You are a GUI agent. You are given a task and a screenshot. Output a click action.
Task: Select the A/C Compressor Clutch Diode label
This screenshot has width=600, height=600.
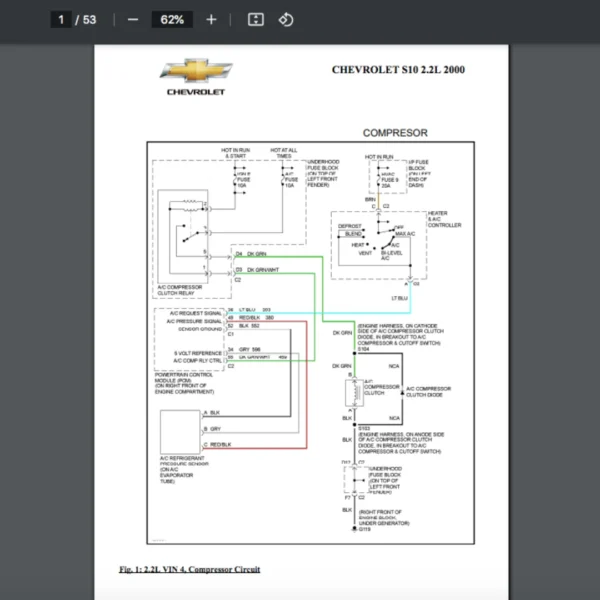(432, 390)
